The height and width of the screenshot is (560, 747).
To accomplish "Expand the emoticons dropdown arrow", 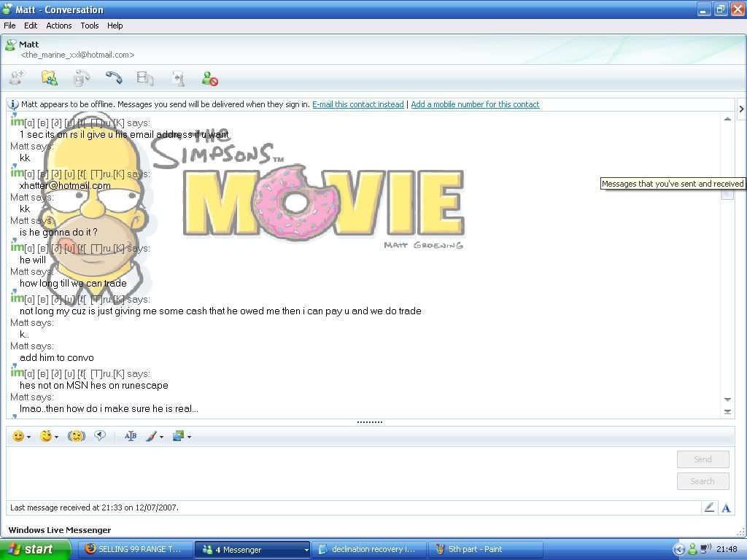I will click(x=29, y=437).
